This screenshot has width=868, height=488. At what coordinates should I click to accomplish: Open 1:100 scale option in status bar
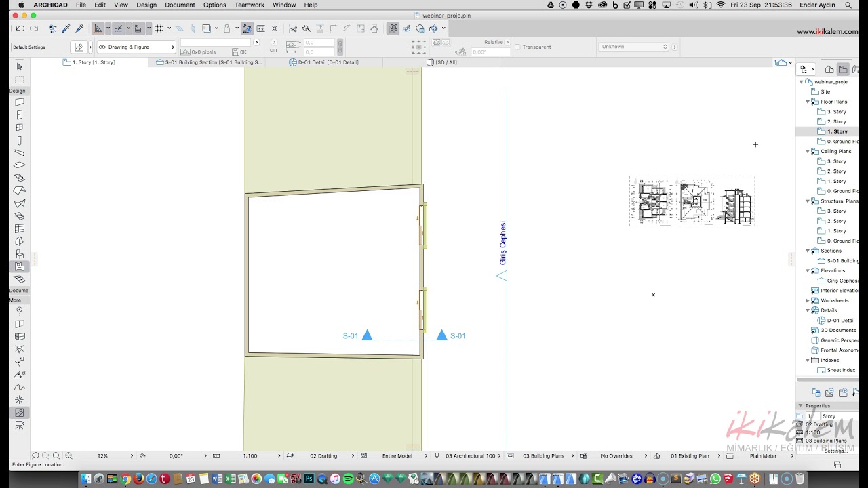250,456
